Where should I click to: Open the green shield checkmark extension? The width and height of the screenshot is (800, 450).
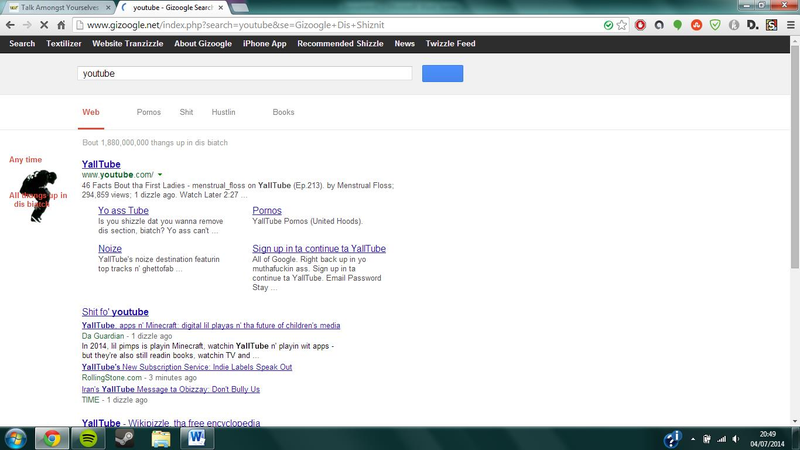715,25
